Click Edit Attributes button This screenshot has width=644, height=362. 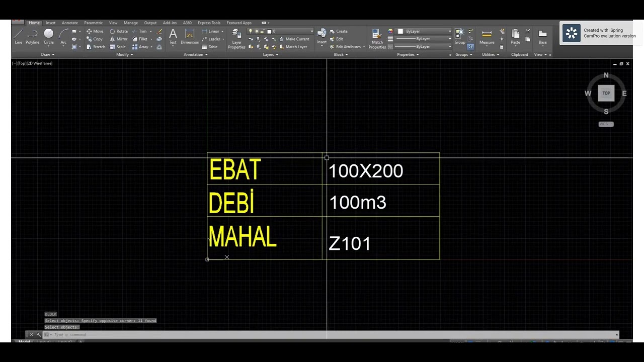(x=345, y=47)
